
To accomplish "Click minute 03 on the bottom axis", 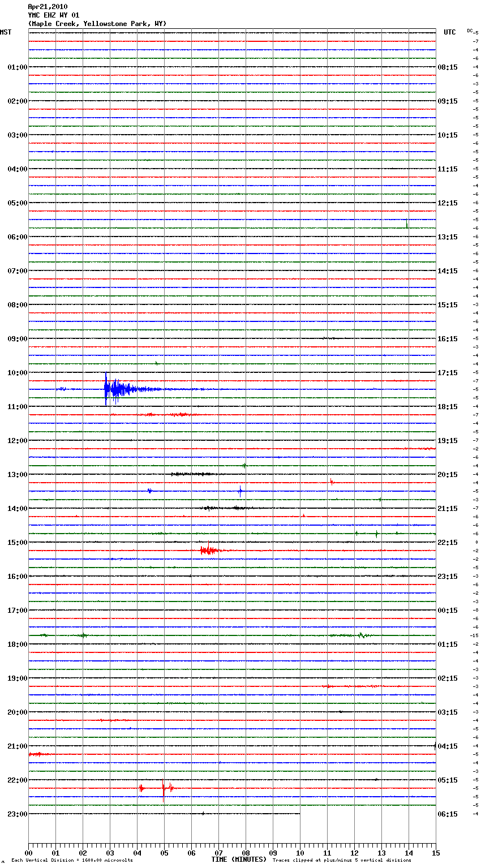I will click(110, 853).
